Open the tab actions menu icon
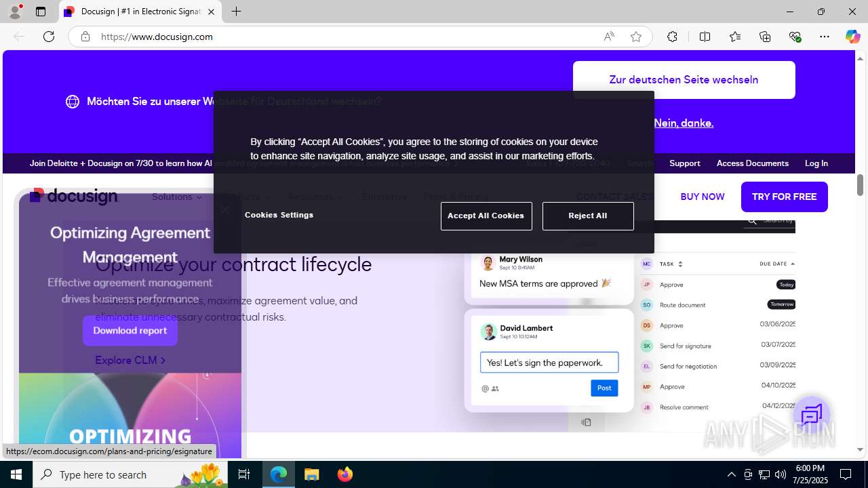The width and height of the screenshot is (868, 488). (x=41, y=12)
